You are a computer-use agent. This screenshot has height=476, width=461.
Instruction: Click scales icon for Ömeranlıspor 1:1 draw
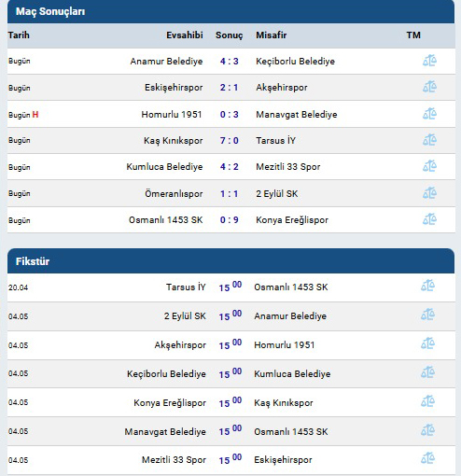(429, 193)
